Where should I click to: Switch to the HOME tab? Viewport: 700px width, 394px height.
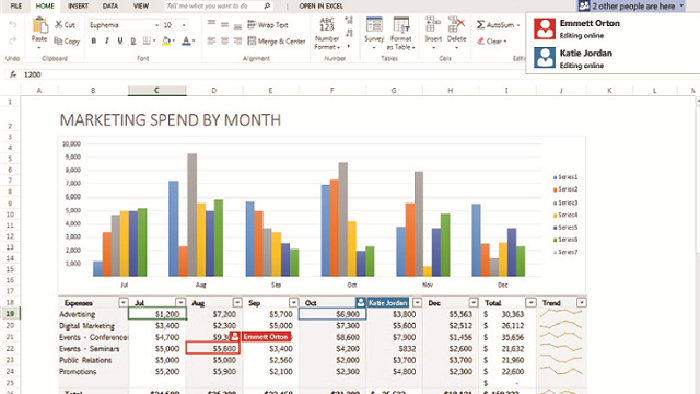pos(45,6)
